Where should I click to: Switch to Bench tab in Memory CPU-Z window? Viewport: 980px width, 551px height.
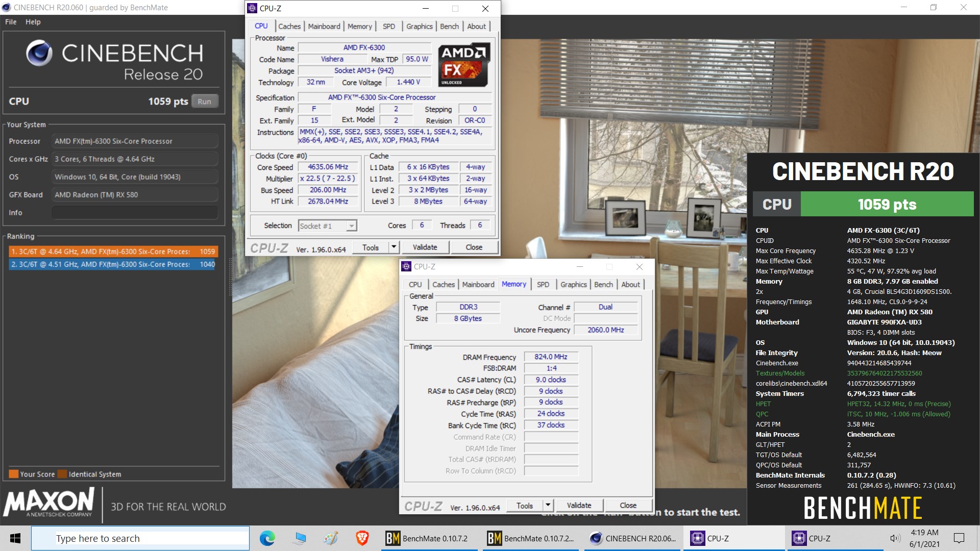coord(604,285)
